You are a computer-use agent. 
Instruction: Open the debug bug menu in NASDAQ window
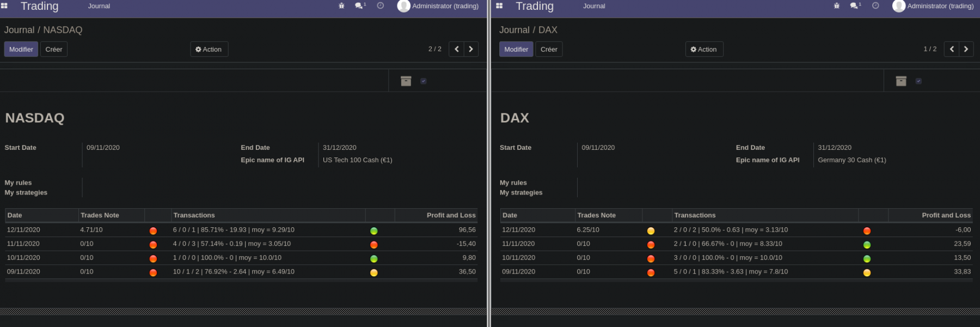[341, 6]
